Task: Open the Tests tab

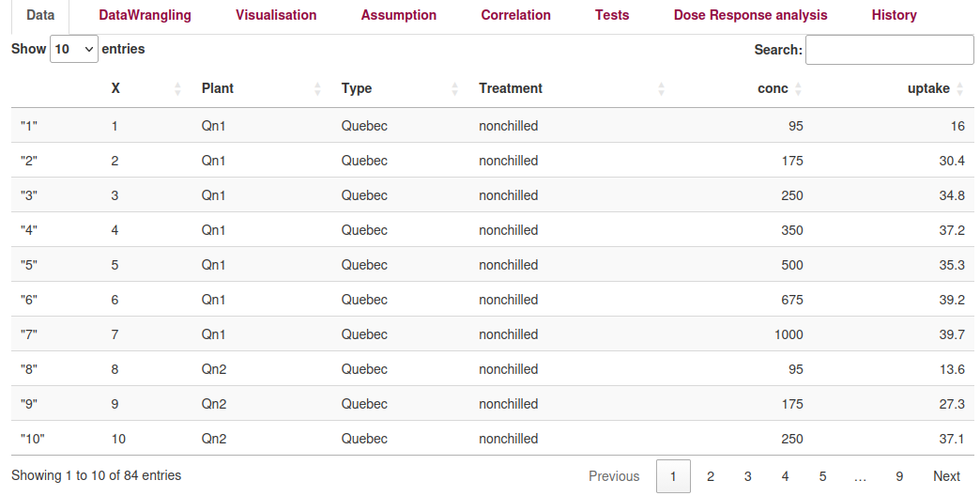Action: [612, 15]
